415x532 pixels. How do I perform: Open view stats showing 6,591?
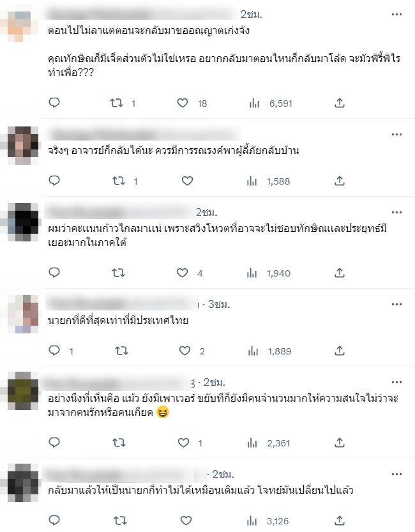(271, 103)
